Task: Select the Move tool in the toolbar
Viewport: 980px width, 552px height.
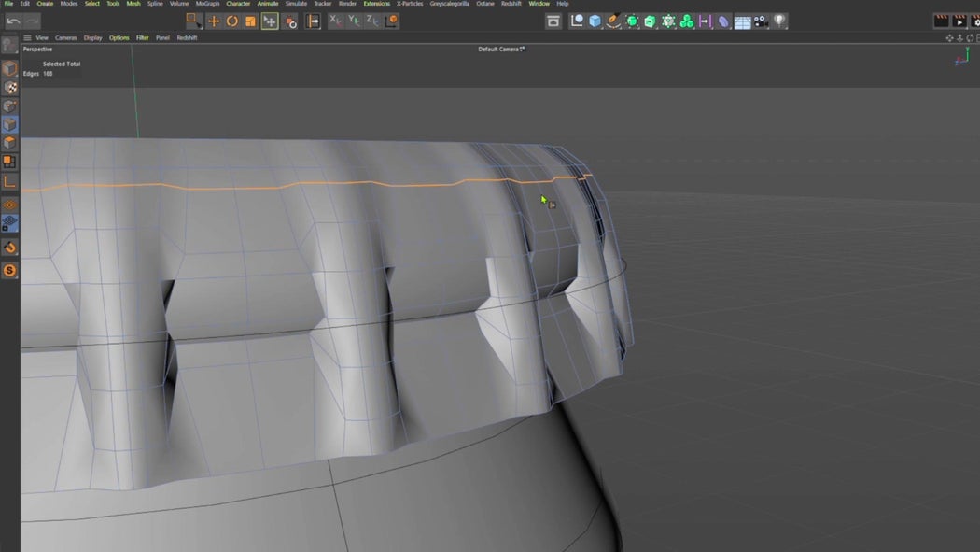Action: 213,21
